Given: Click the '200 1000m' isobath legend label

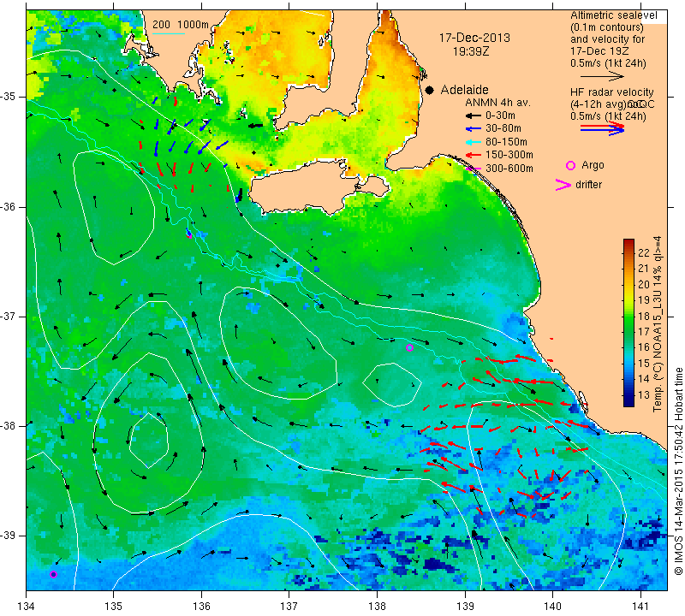Looking at the screenshot, I should pos(181,25).
